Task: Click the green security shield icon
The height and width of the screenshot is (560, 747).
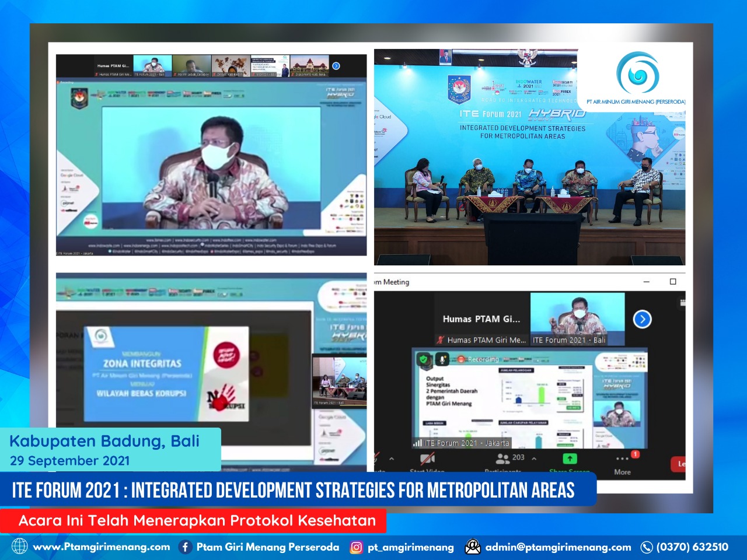Action: pyautogui.click(x=424, y=359)
